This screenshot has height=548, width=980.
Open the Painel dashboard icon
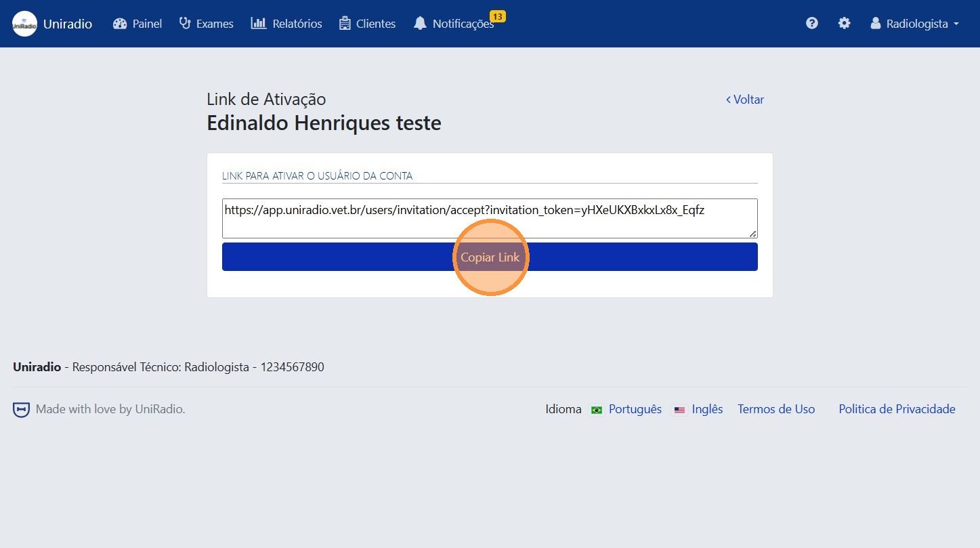120,22
